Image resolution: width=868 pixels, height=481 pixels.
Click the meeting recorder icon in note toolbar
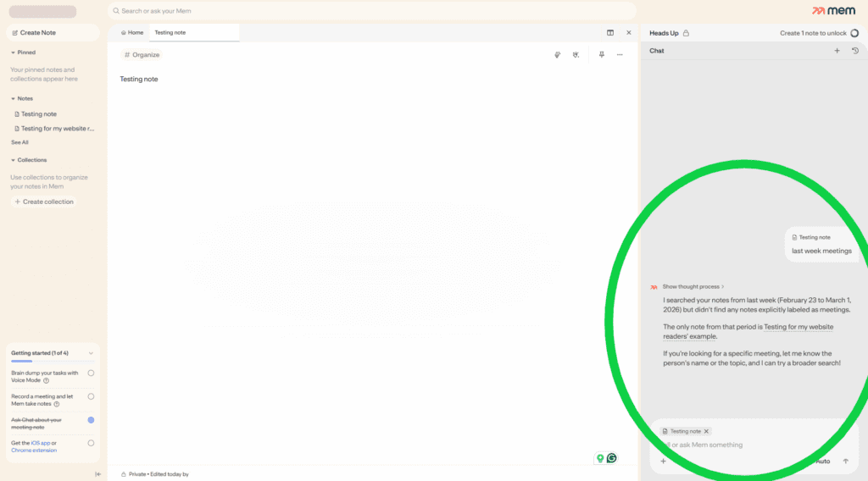pos(576,55)
